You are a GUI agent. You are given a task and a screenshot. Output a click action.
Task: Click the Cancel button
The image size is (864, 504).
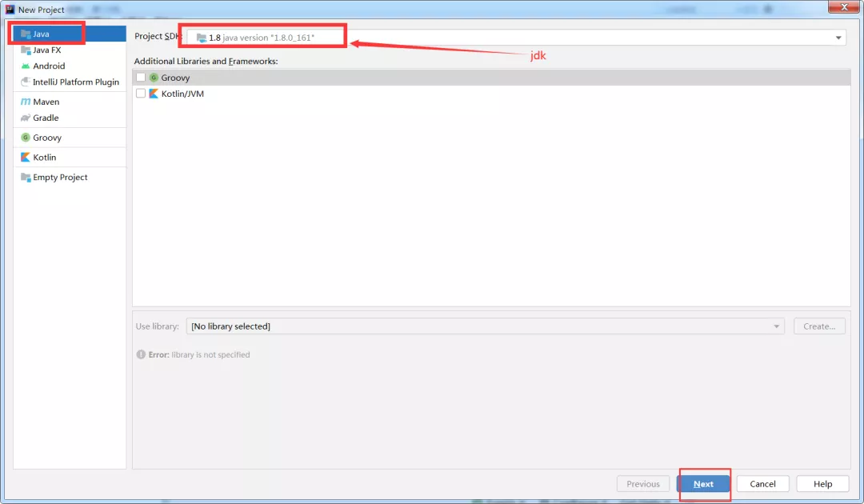tap(762, 484)
